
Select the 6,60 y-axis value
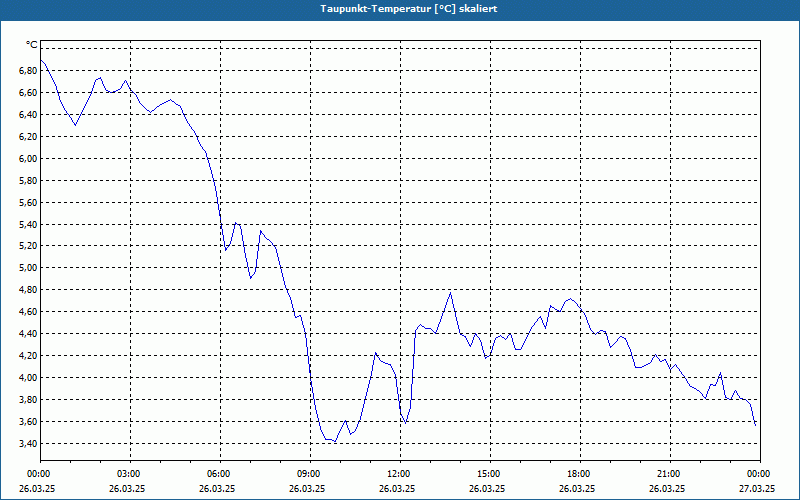click(28, 92)
